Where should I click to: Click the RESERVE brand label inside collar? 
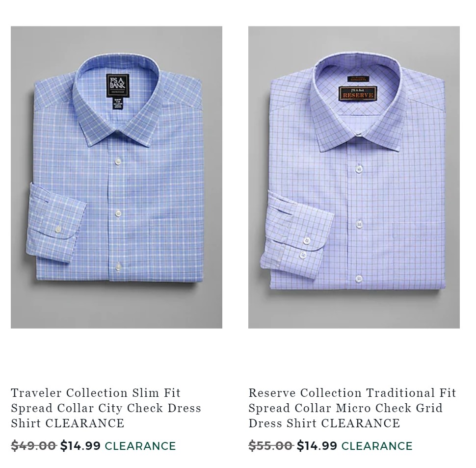tap(358, 94)
